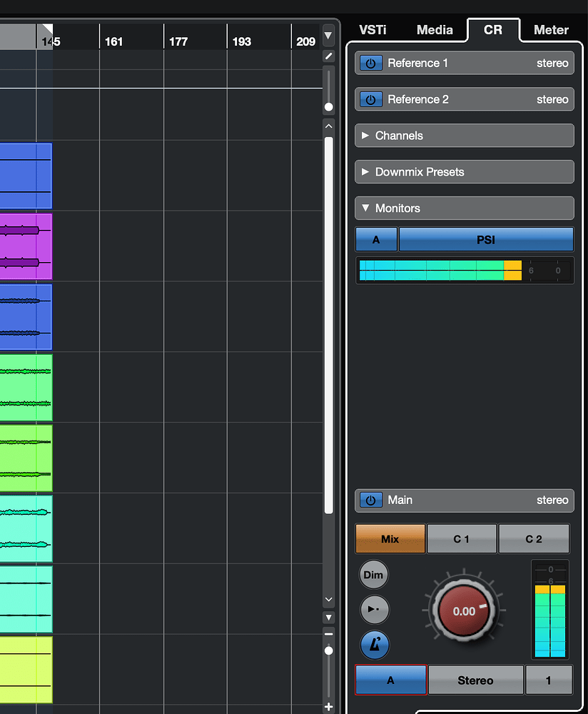Click the zoom-out minus icon

click(328, 633)
